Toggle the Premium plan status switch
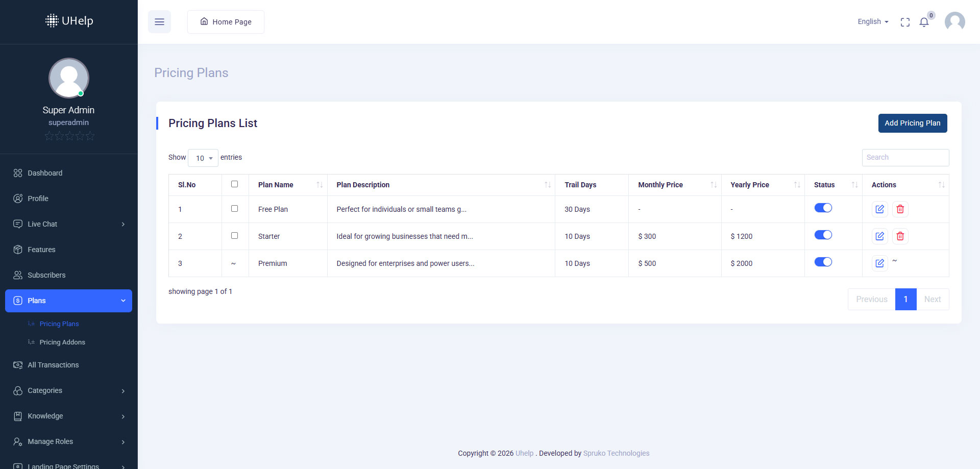980x469 pixels. tap(823, 262)
